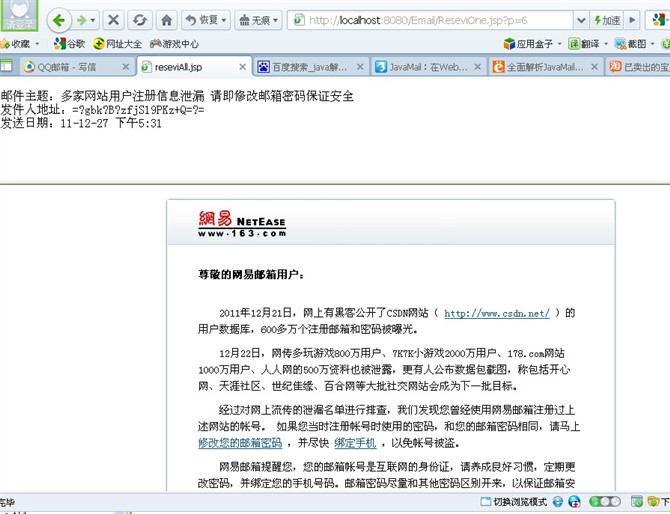
Task: Switch to the 全面解析JavaMail tab
Action: [545, 67]
